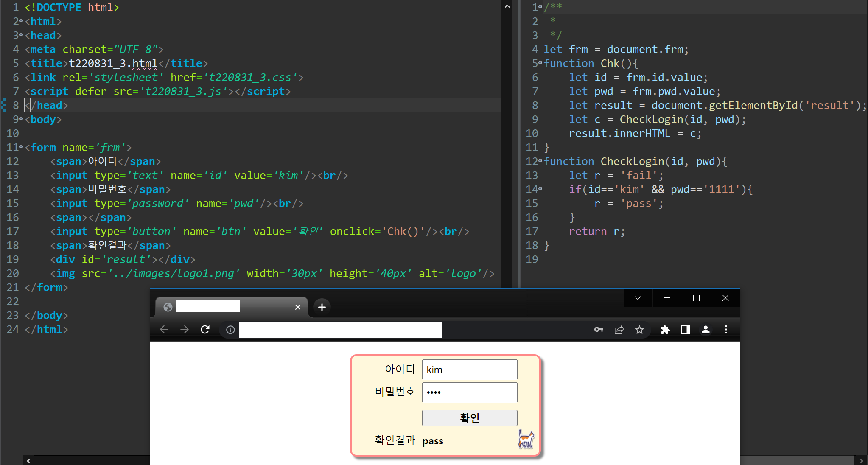Expand the tab search chevron

click(x=638, y=298)
